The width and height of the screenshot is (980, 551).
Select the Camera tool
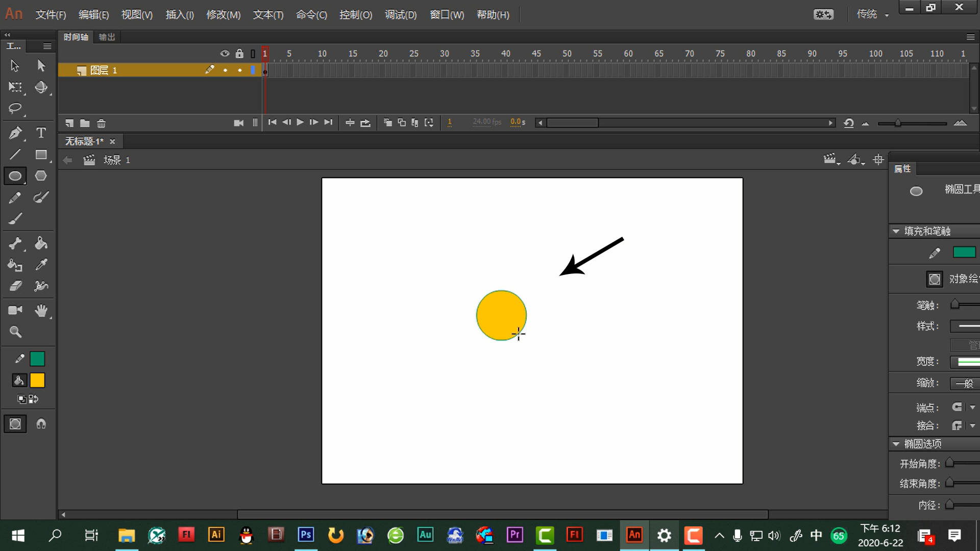[x=15, y=310]
